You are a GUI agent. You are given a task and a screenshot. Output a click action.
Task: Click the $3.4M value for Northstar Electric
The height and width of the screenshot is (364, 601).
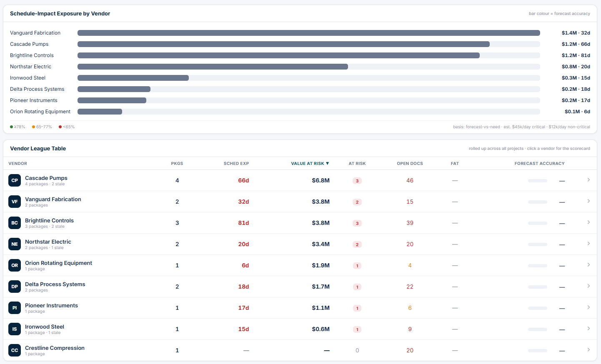[321, 244]
